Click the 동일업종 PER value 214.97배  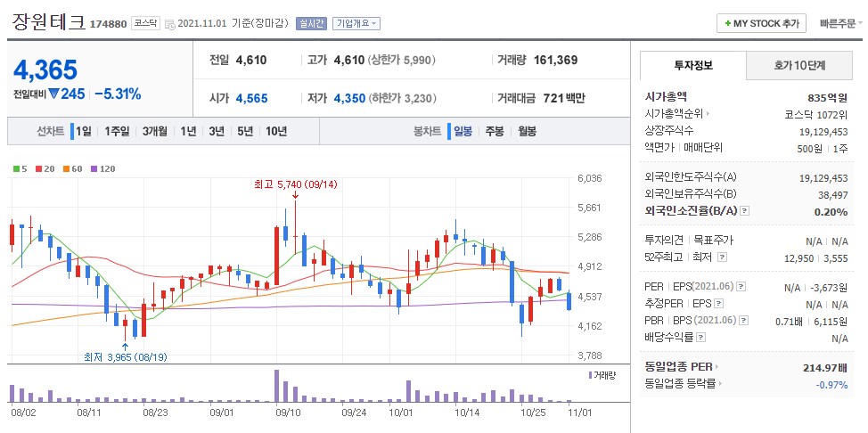825,368
